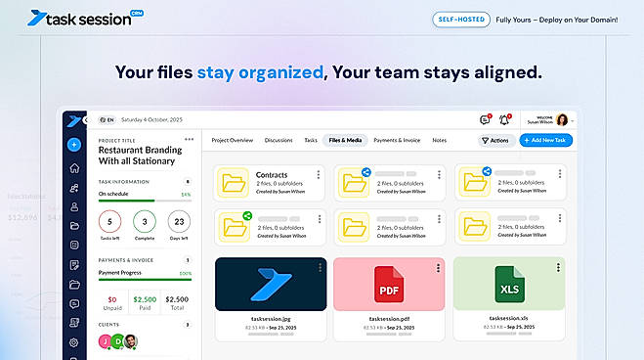Image resolution: width=644 pixels, height=360 pixels.
Task: Open three-dot menu on tasksession.xls card
Action: tap(558, 268)
